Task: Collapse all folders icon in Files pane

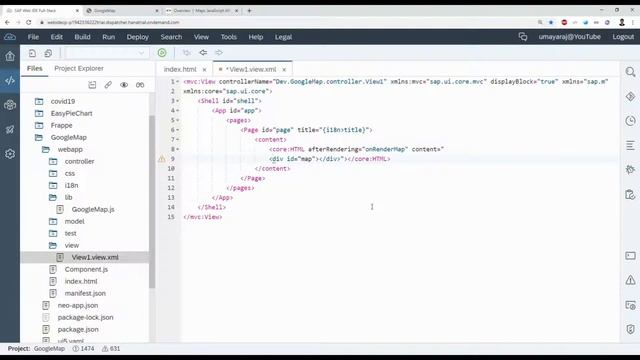Action: click(x=92, y=85)
